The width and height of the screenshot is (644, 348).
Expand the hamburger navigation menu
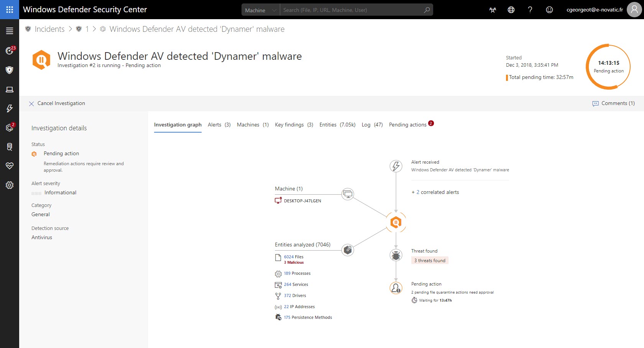(x=10, y=31)
